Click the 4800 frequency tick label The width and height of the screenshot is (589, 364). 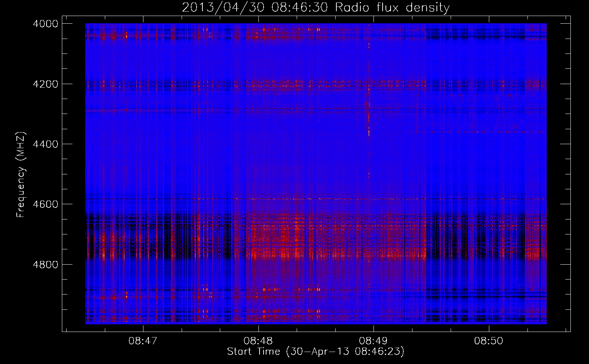(46, 265)
